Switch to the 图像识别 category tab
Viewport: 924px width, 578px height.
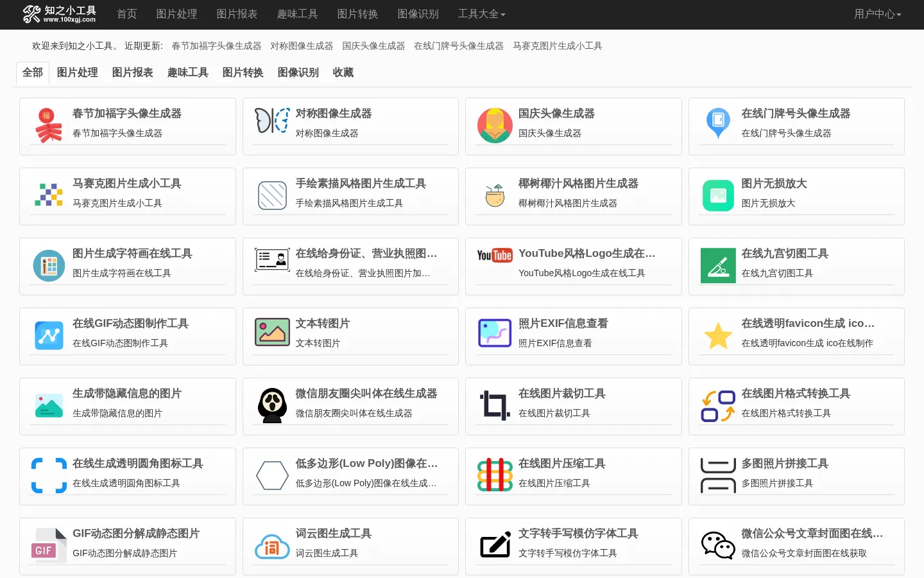(298, 73)
